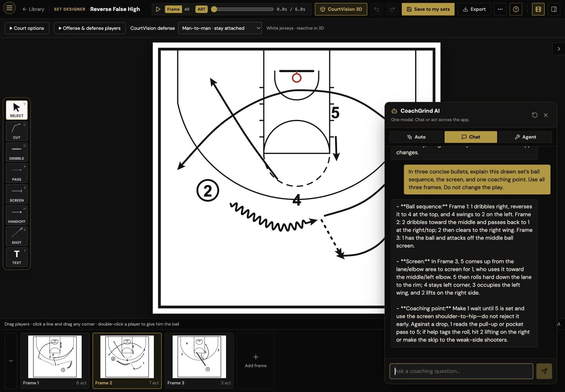The width and height of the screenshot is (565, 392).
Task: Go back to Library
Action: 33,9
